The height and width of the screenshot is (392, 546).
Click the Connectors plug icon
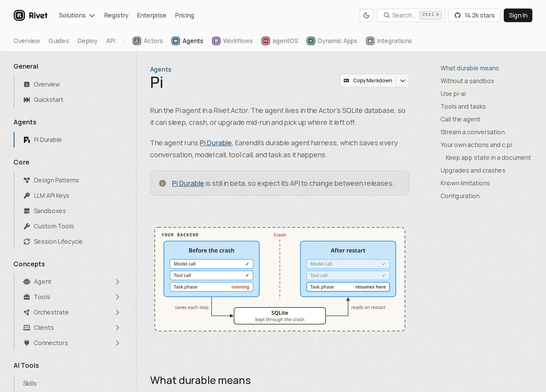click(27, 343)
